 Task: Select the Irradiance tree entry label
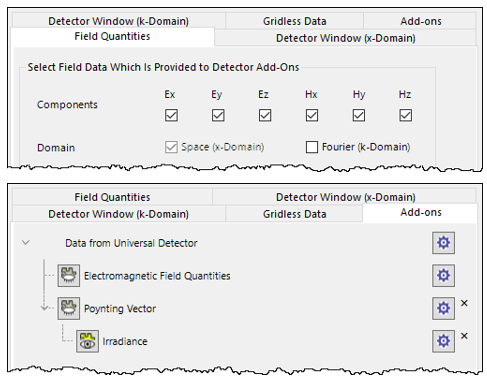click(125, 341)
